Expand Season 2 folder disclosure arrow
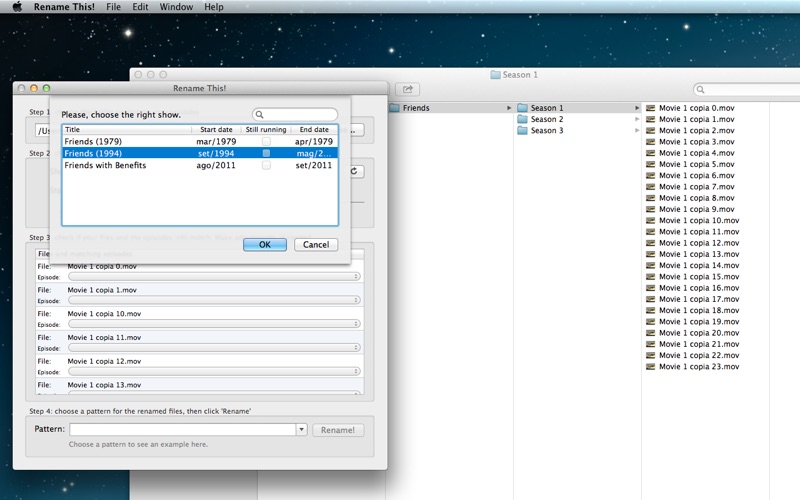The width and height of the screenshot is (800, 500). coord(637,119)
